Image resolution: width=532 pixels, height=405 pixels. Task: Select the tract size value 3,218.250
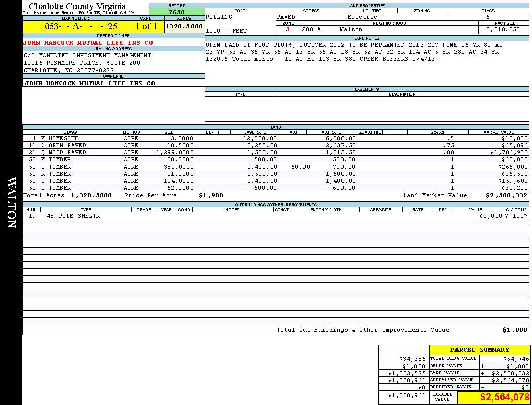[x=503, y=30]
